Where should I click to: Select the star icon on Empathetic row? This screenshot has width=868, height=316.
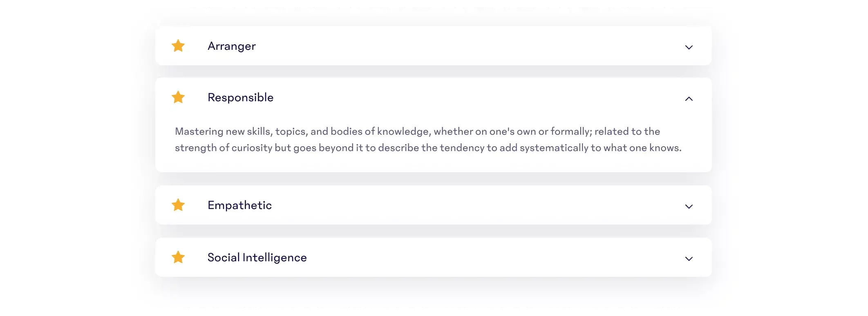[178, 205]
